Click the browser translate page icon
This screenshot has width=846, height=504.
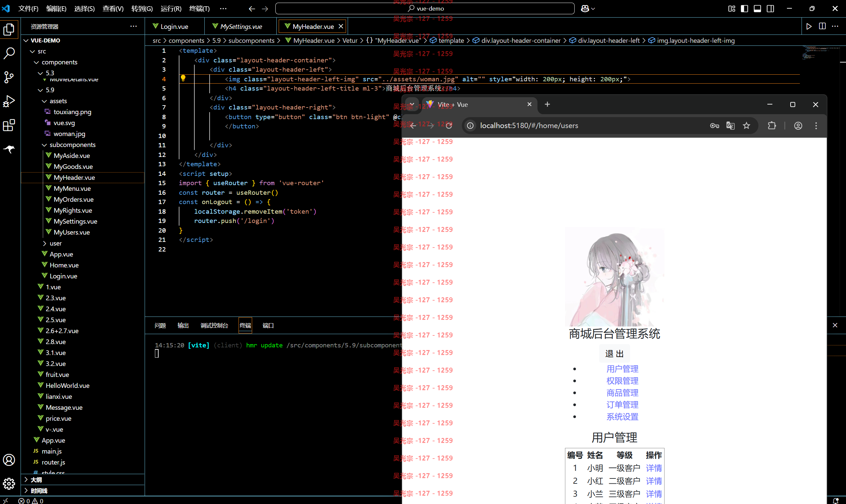pos(731,126)
